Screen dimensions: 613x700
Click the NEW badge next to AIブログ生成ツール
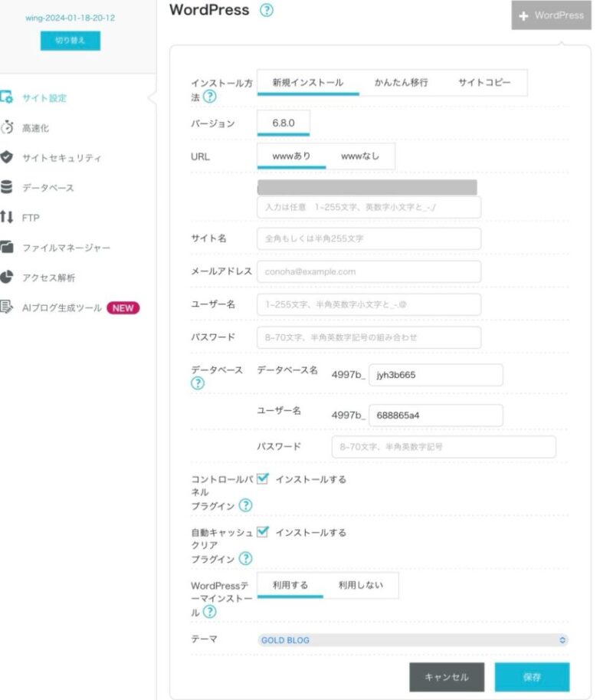[x=123, y=308]
